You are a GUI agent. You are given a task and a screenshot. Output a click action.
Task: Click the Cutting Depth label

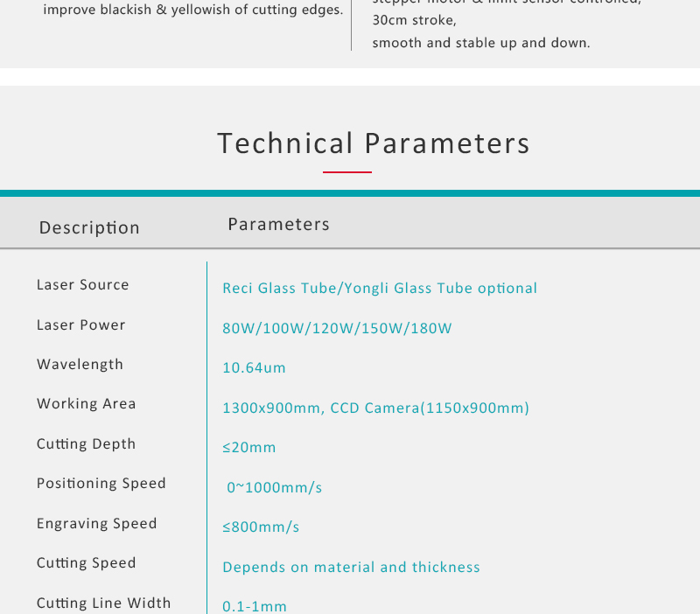[86, 444]
